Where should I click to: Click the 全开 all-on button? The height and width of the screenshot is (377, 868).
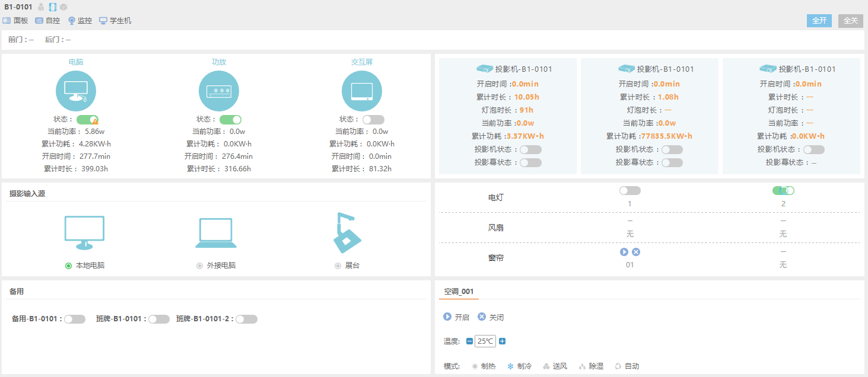coord(819,21)
